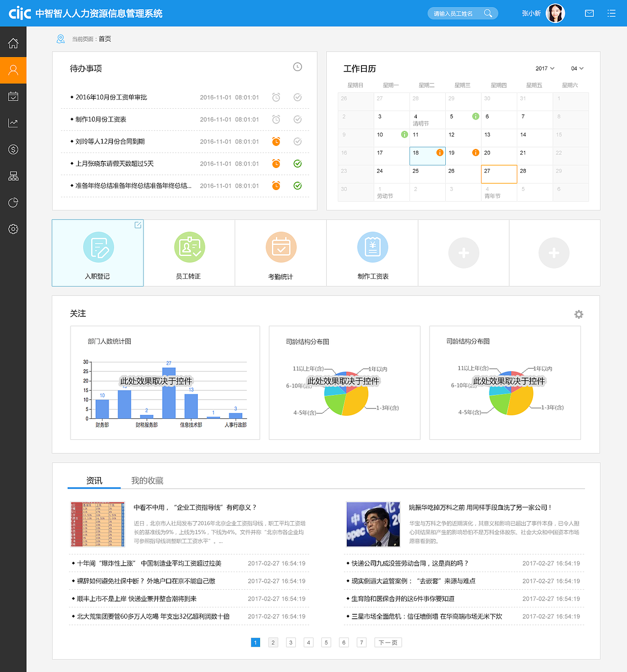Click the 下一页 pagination button
The image size is (627, 672).
pyautogui.click(x=387, y=642)
